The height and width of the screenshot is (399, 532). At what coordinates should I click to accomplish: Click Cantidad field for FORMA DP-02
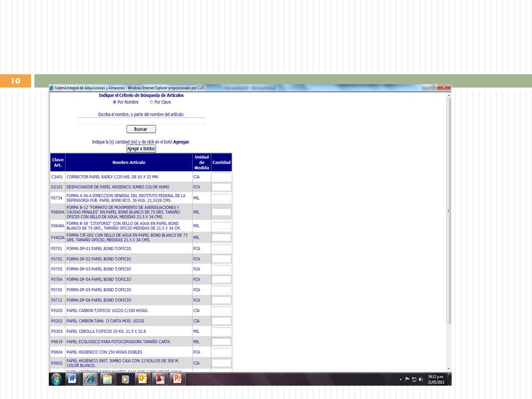point(221,259)
